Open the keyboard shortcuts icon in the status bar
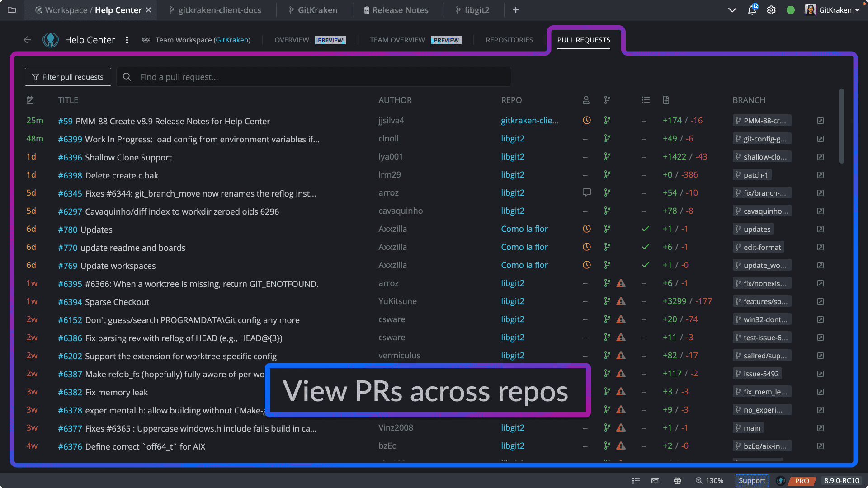868x488 pixels. 656,481
